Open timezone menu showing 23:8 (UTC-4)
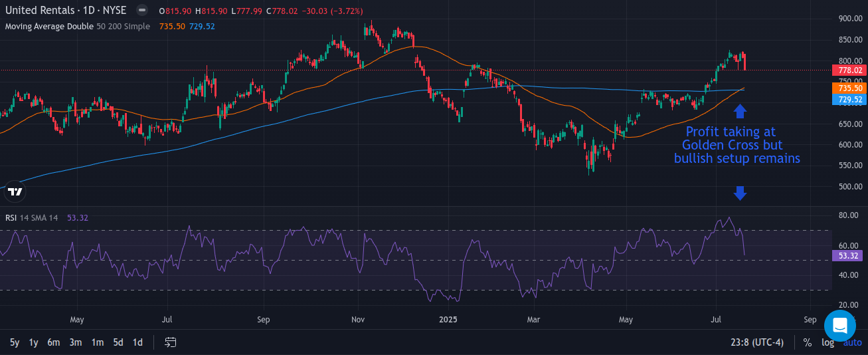The height and width of the screenshot is (355, 868). coord(756,342)
